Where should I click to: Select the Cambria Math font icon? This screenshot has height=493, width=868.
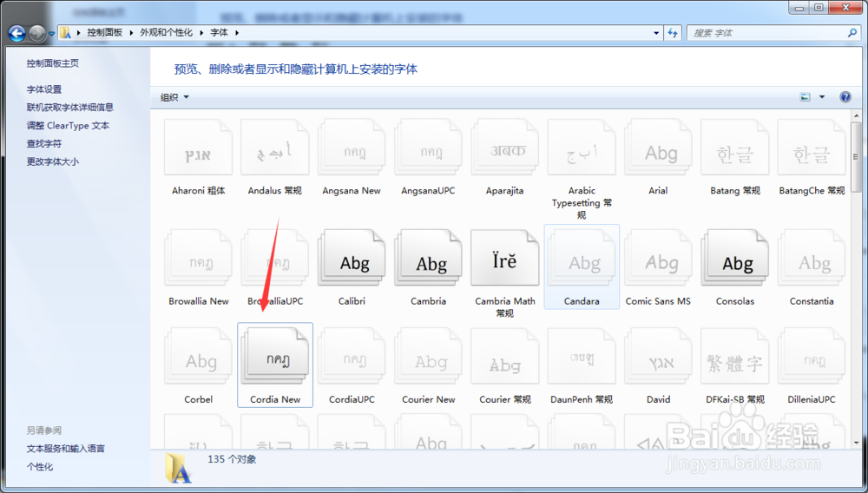coord(504,259)
